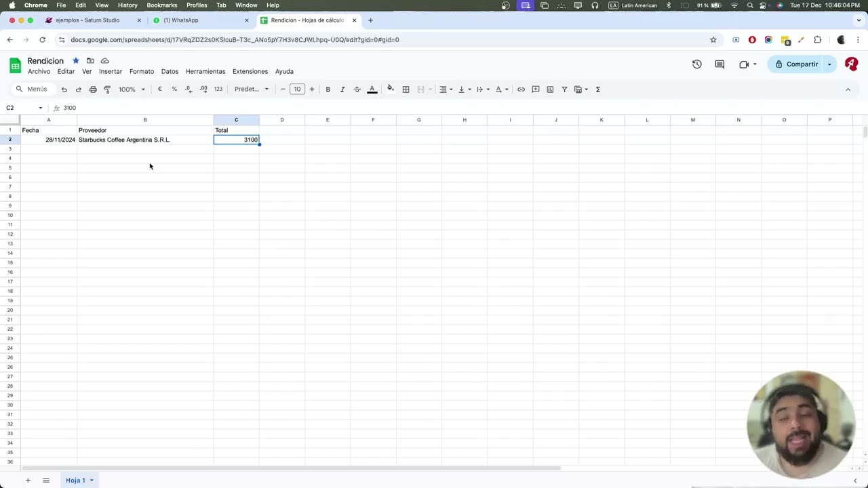This screenshot has width=868, height=488.
Task: View cloud document status icon
Action: coord(105,61)
